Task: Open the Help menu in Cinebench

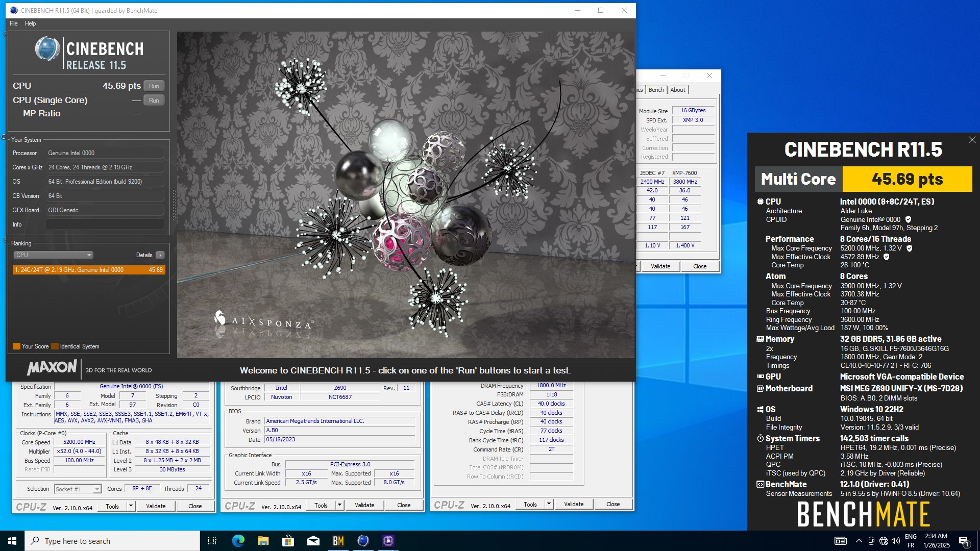Action: (x=31, y=23)
